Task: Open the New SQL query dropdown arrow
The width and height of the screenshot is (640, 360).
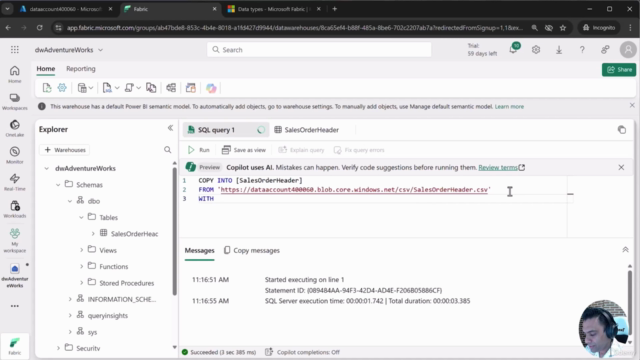Action: click(117, 88)
